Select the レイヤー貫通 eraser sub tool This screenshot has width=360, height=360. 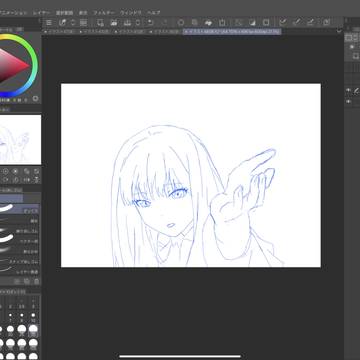click(x=20, y=271)
